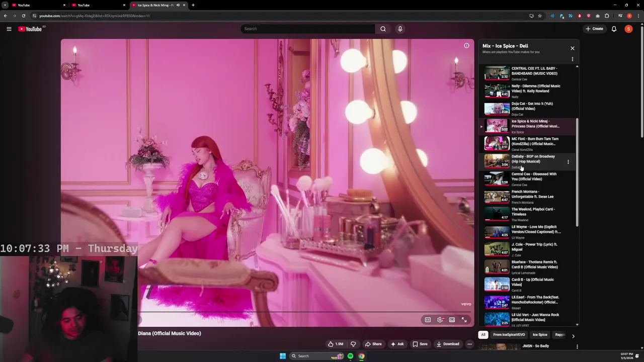Screen dimensions: 644x362
Task: Click the Ask button
Action: pyautogui.click(x=397, y=344)
